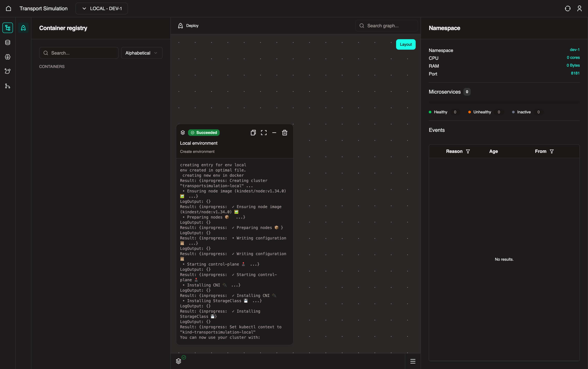Select the topology tree sidebar icon
This screenshot has height=369, width=588.
tap(8, 28)
